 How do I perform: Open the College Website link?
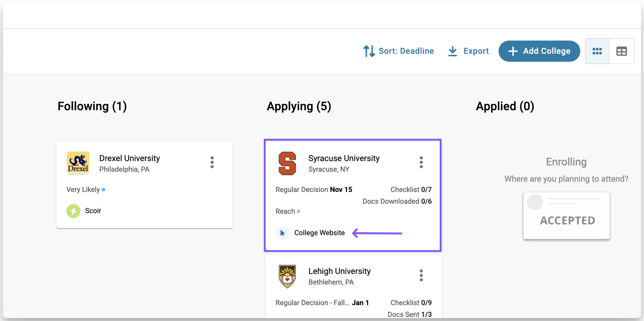pyautogui.click(x=319, y=233)
